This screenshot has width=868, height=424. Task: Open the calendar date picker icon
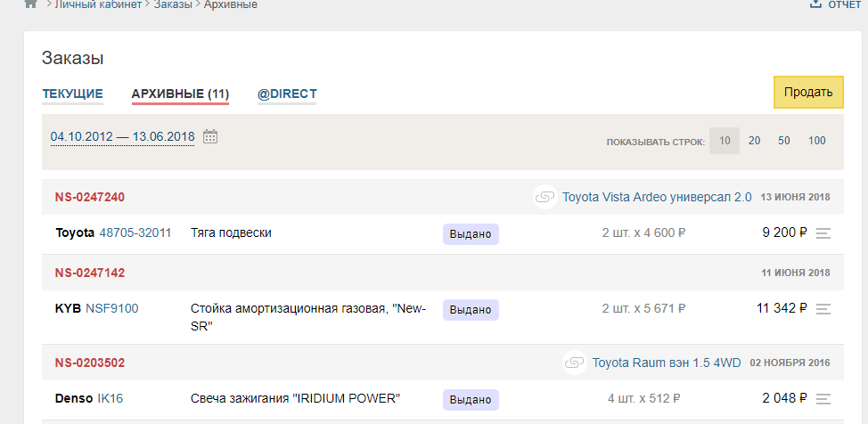tap(210, 136)
